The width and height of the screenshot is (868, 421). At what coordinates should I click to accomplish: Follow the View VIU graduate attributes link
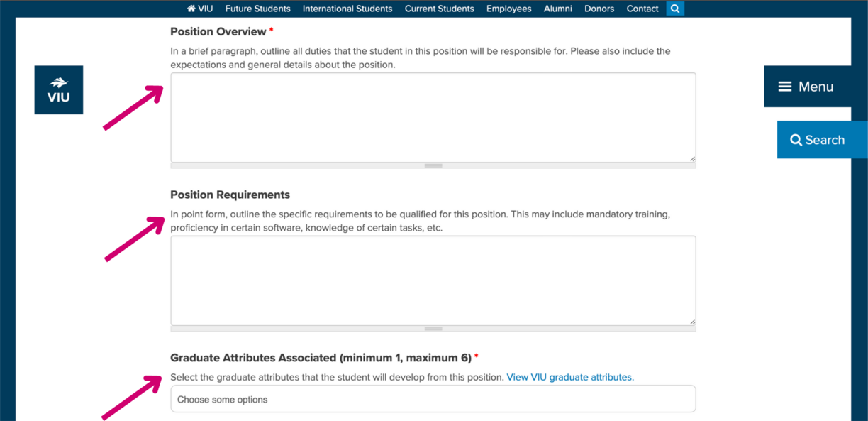(570, 377)
